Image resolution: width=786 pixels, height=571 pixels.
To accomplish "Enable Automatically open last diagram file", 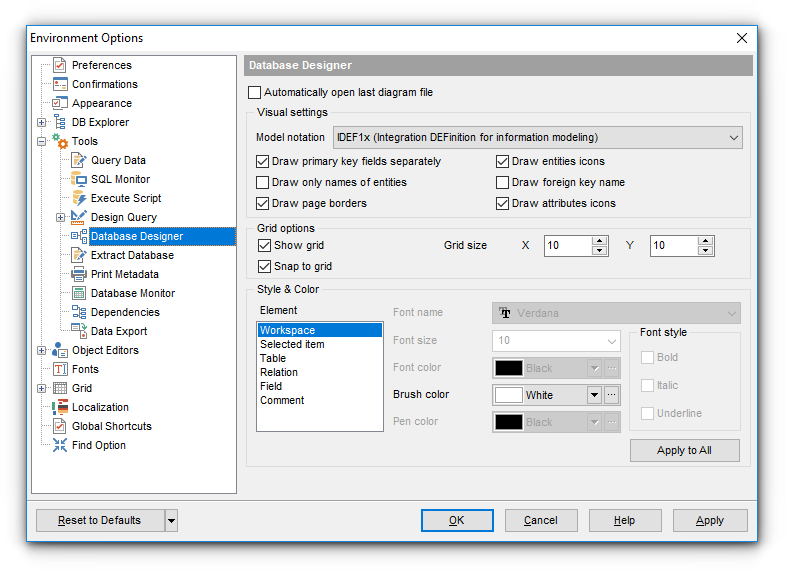I will pyautogui.click(x=254, y=93).
